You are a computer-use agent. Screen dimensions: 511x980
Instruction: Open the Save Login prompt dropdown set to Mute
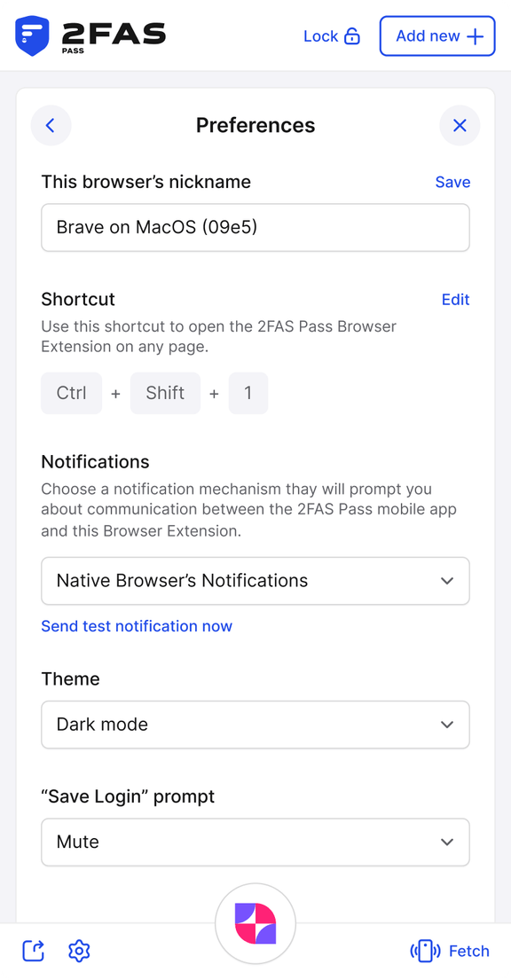[255, 842]
